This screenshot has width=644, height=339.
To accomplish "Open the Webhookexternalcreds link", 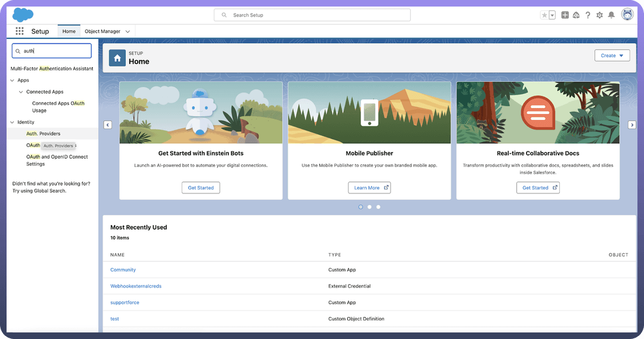I will pyautogui.click(x=136, y=286).
